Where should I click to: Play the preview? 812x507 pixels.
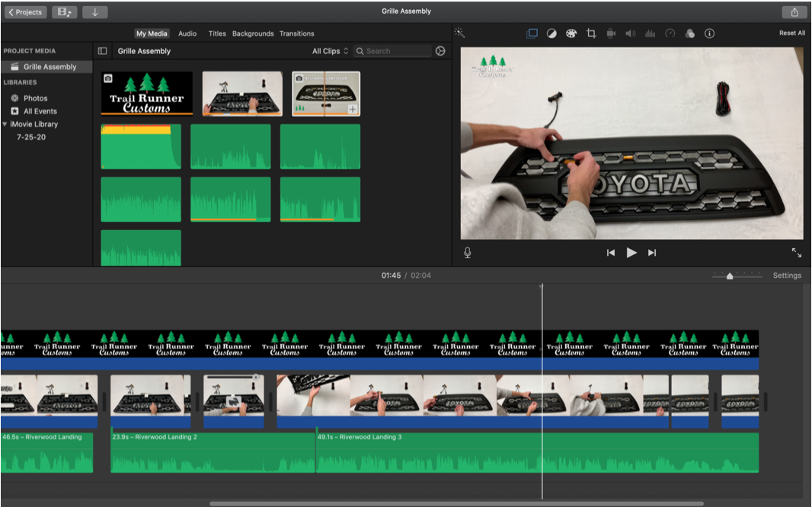[631, 253]
